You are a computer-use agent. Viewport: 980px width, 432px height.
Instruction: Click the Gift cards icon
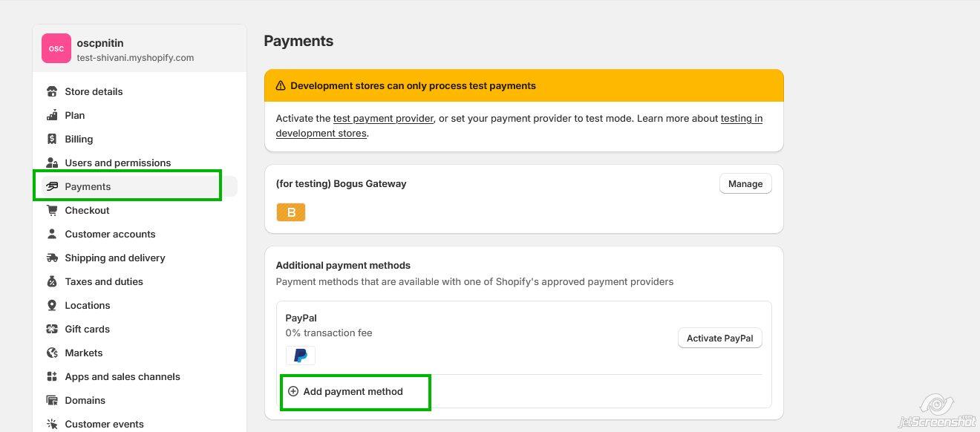(52, 330)
